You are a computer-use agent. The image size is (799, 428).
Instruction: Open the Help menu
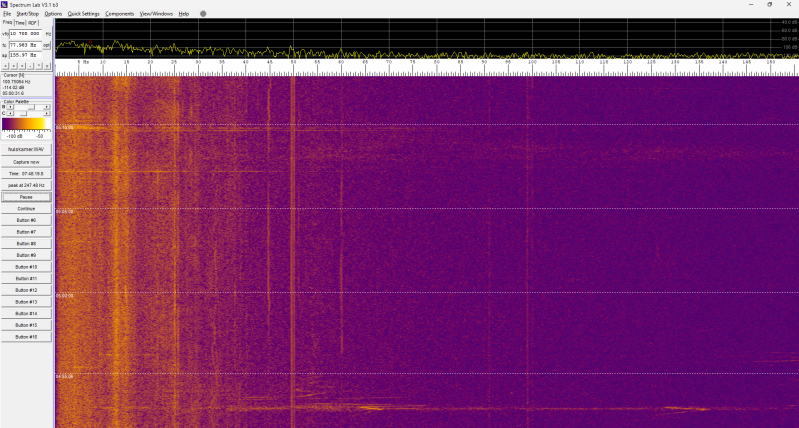coord(183,14)
